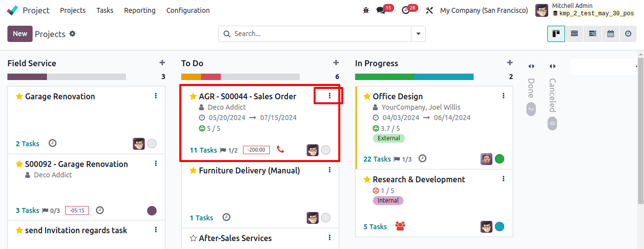The image size is (644, 249).
Task: Click the magnifier search icon
Action: (227, 34)
